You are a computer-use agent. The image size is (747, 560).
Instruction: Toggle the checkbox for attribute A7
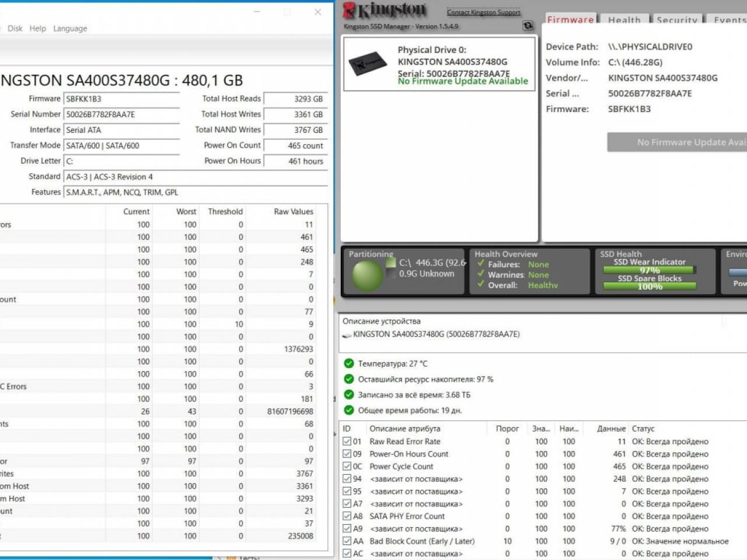click(347, 504)
